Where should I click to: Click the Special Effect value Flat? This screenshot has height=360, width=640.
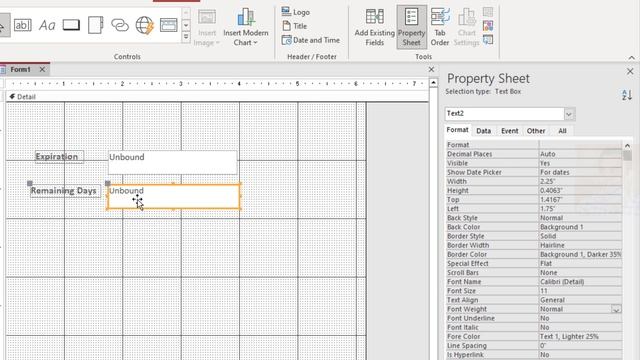[x=580, y=264]
